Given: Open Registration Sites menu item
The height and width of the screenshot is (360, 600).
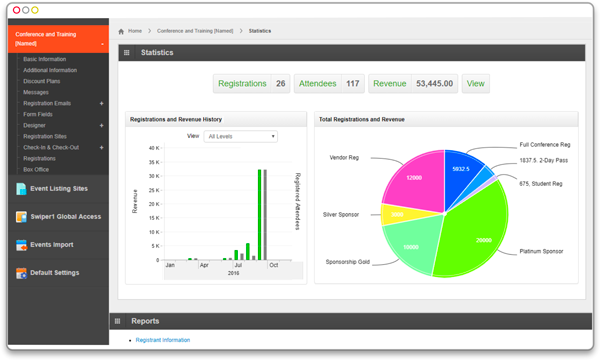Looking at the screenshot, I should pos(45,137).
